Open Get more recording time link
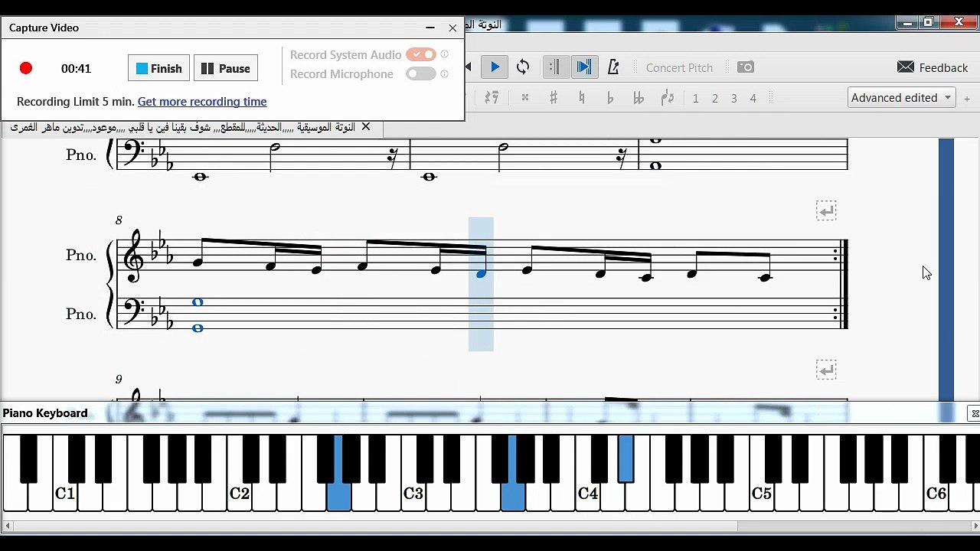Image resolution: width=980 pixels, height=551 pixels. (x=202, y=101)
